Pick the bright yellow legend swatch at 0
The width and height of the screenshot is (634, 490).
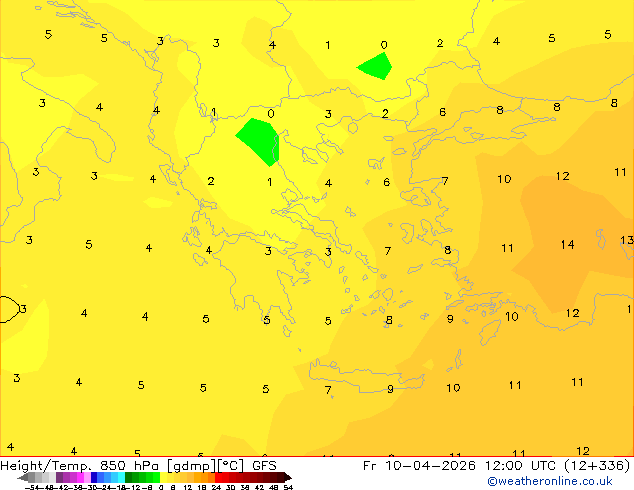[x=163, y=477]
